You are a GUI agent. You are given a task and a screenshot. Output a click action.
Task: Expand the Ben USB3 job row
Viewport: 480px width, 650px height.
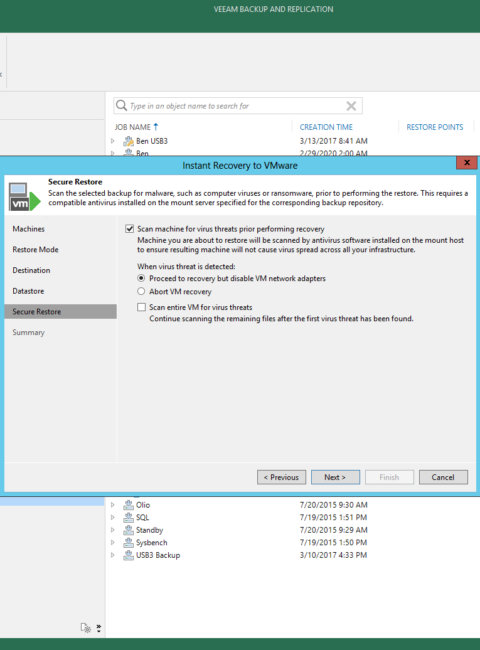click(113, 141)
